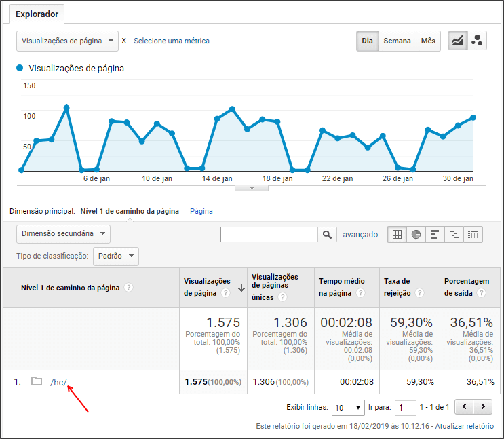
Task: Select the pivot table view icon
Action: [473, 235]
